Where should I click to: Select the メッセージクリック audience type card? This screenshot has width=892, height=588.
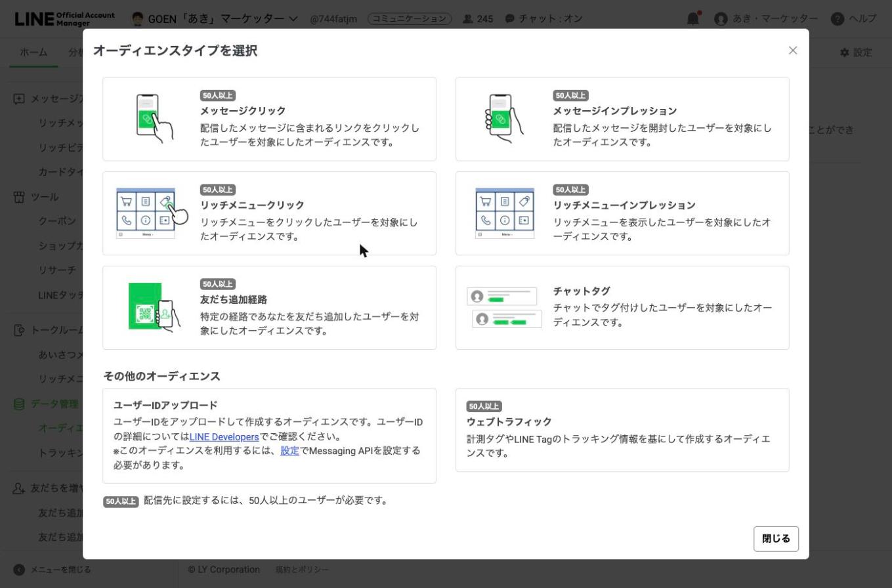[269, 119]
